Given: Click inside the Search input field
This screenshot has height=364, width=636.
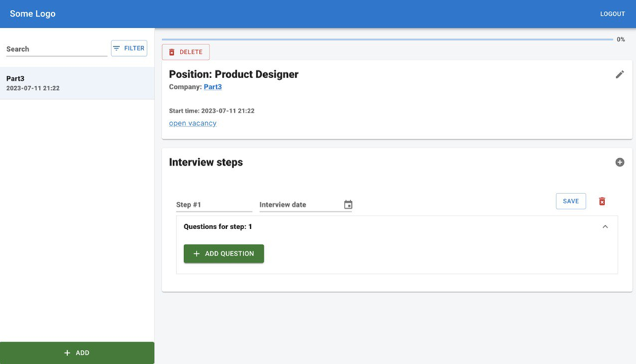Looking at the screenshot, I should 55,49.
